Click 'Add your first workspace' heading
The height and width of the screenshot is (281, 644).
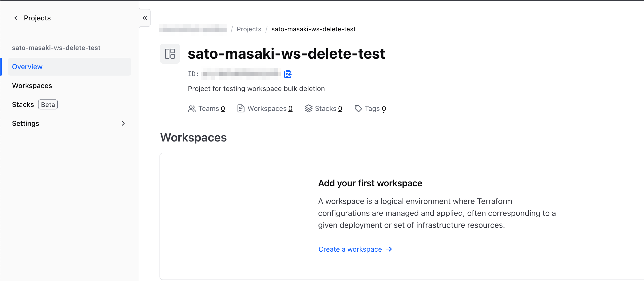[370, 183]
